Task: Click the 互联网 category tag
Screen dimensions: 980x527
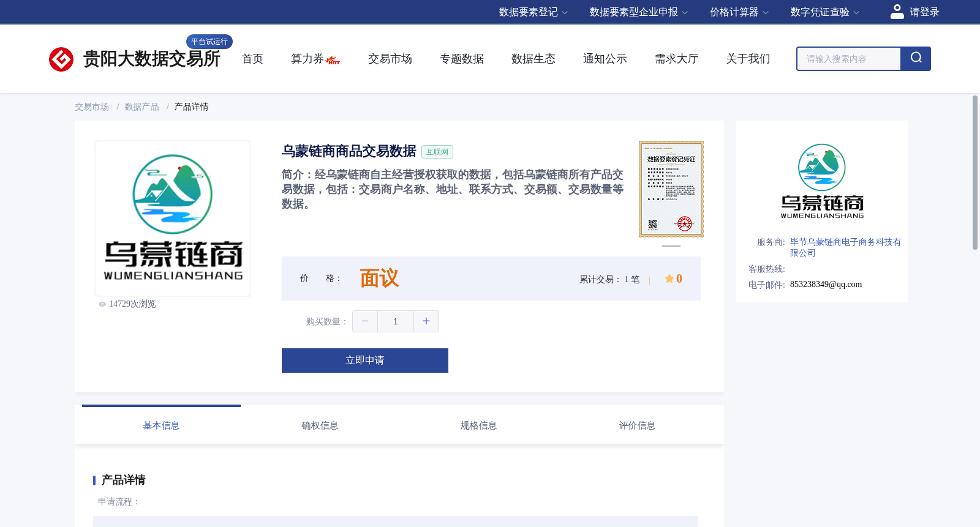Action: point(437,152)
